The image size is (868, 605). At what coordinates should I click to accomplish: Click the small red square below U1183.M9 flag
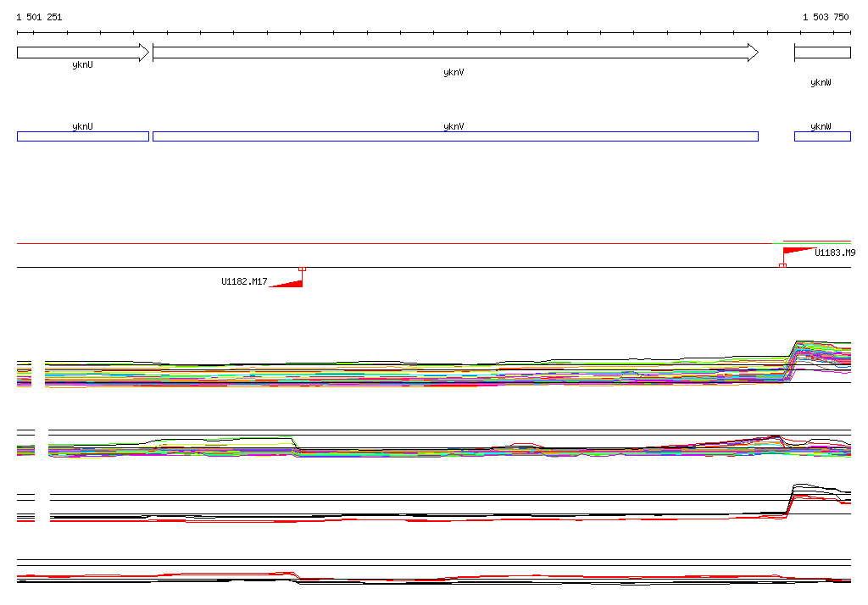782,265
